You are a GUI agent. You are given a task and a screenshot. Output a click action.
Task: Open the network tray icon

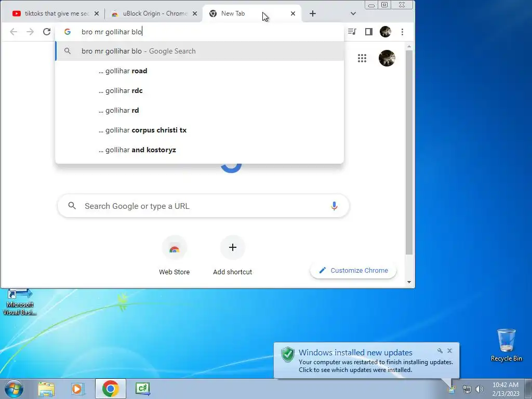point(467,389)
